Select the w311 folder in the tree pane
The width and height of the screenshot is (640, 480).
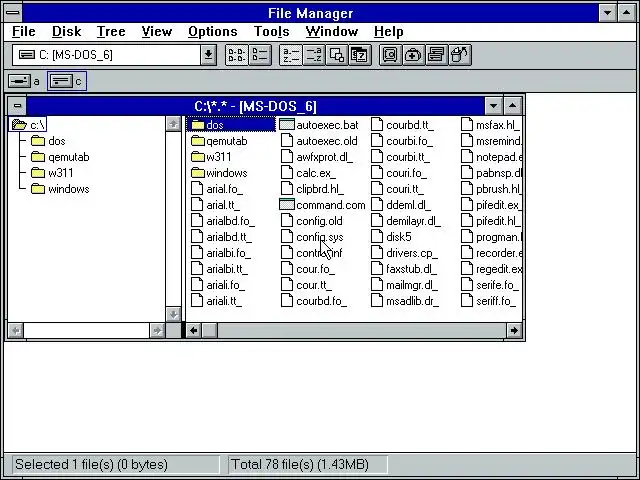click(x=52, y=173)
